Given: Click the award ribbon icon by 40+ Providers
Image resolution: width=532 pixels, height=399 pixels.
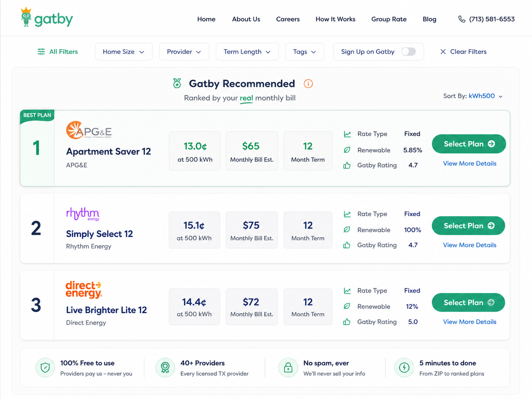Looking at the screenshot, I should tap(165, 367).
